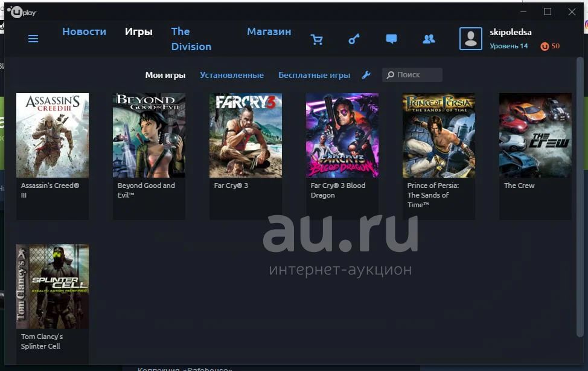Click the Assassin's Creed® III title

(50, 190)
